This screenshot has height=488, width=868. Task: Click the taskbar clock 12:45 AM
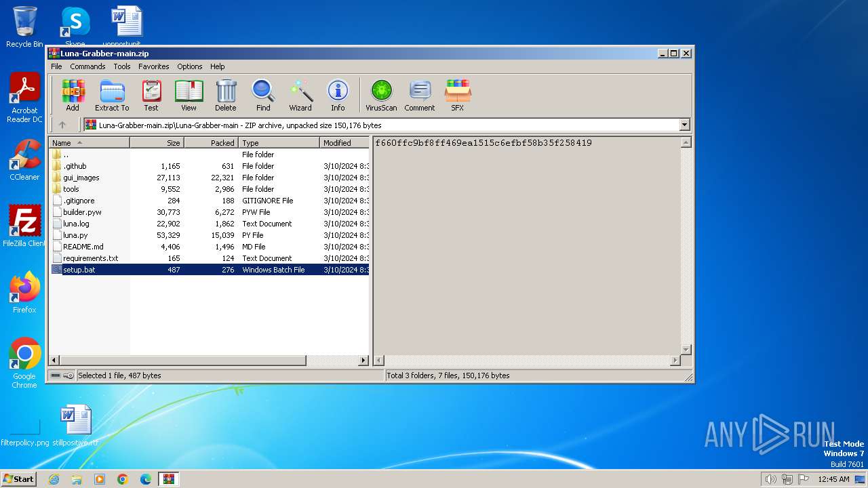[x=833, y=479]
